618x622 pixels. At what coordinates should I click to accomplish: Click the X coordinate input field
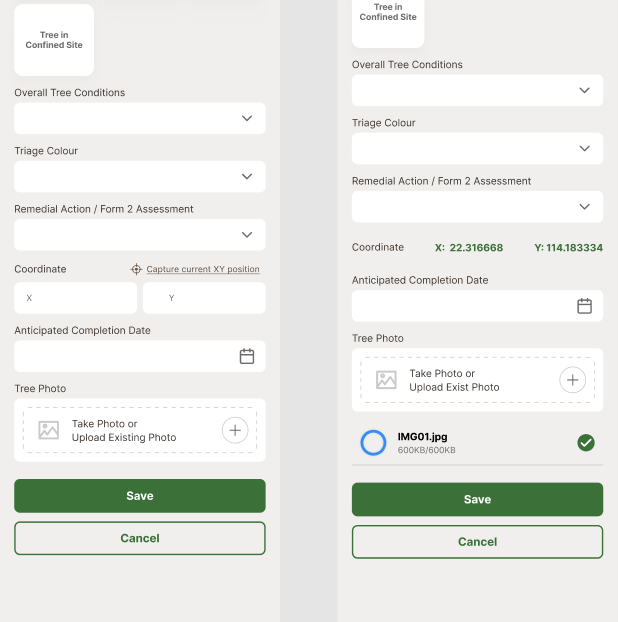(x=75, y=298)
